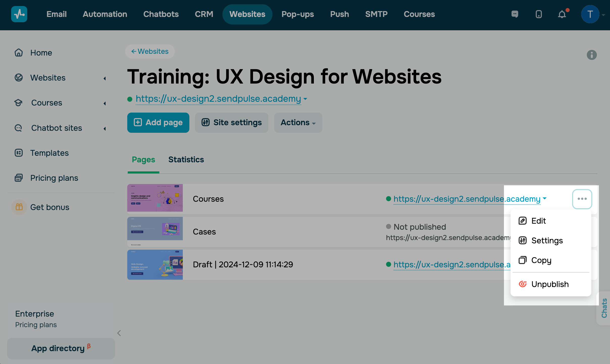Open the user avatar account menu
Screen dimensions: 610x364
click(590, 14)
